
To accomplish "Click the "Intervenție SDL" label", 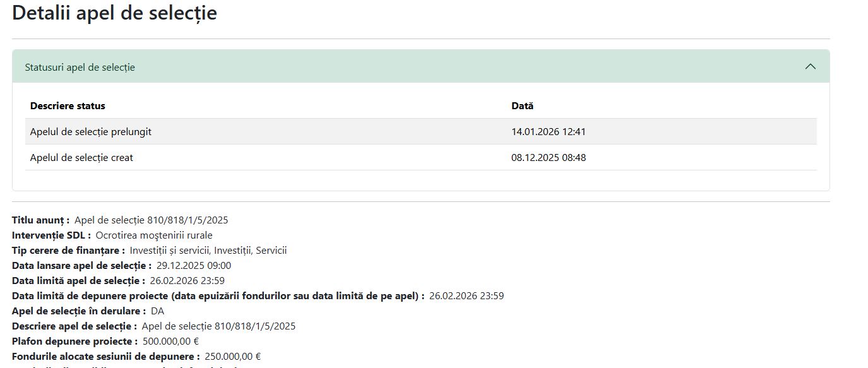I will click(51, 235).
